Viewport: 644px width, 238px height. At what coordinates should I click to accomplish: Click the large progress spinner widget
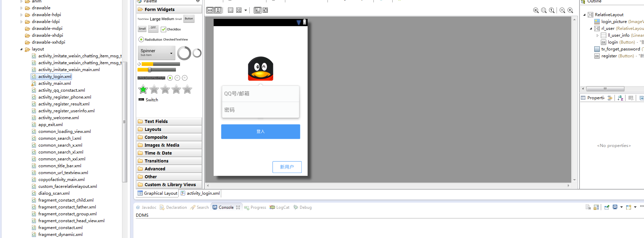pyautogui.click(x=184, y=53)
